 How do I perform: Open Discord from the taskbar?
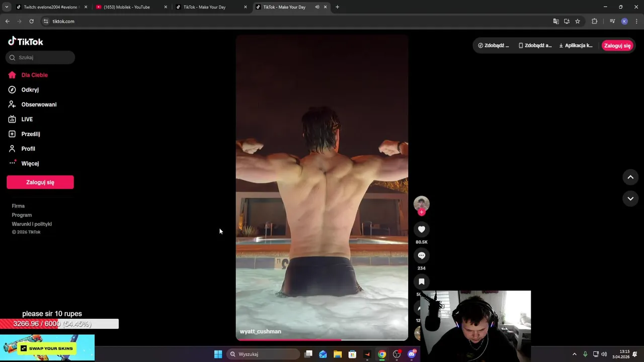(412, 354)
